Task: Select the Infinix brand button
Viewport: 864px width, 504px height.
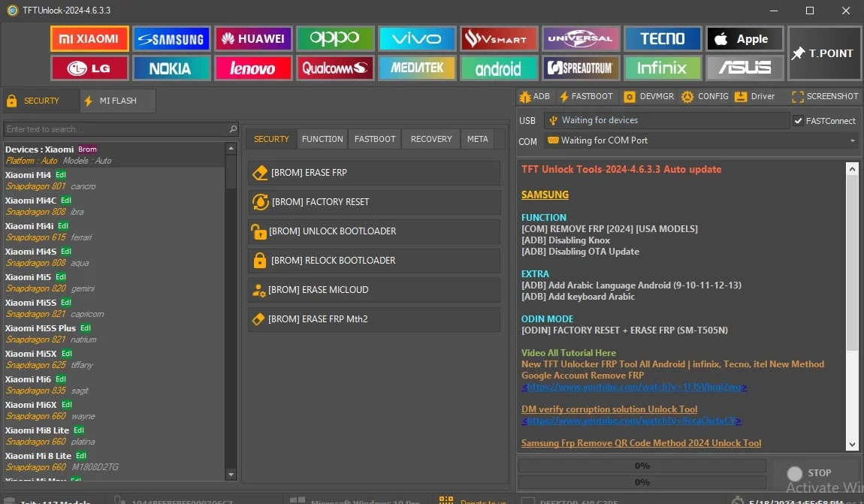Action: coord(663,68)
